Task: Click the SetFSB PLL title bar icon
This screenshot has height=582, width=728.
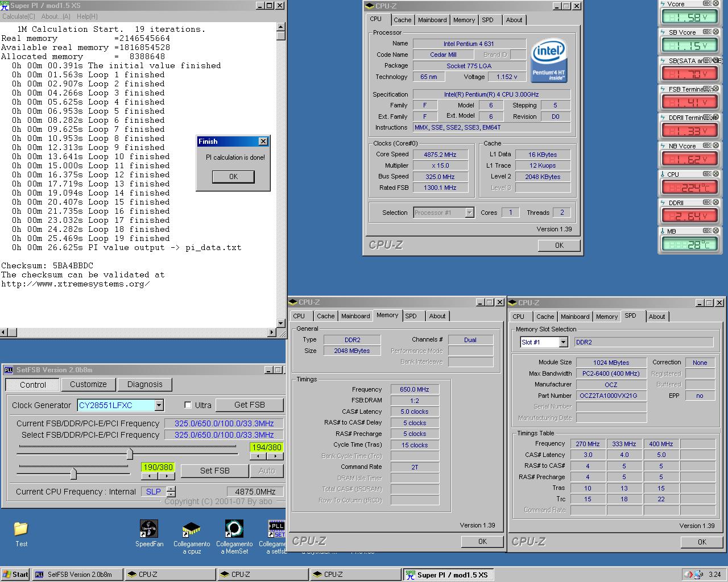Action: [x=9, y=370]
